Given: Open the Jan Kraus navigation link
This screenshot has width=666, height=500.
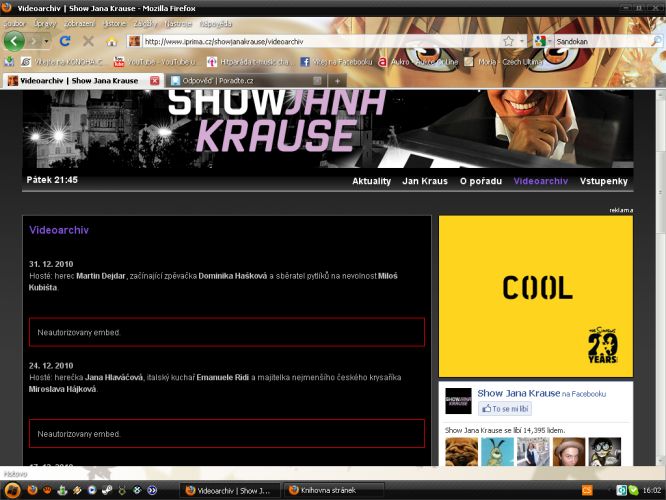Looking at the screenshot, I should 425,181.
